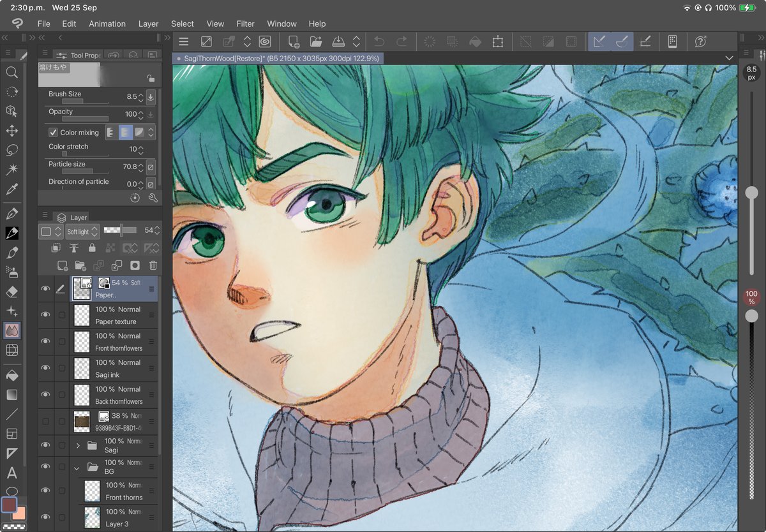
Task: Tap the Paper layer thumbnail
Action: pyautogui.click(x=82, y=288)
